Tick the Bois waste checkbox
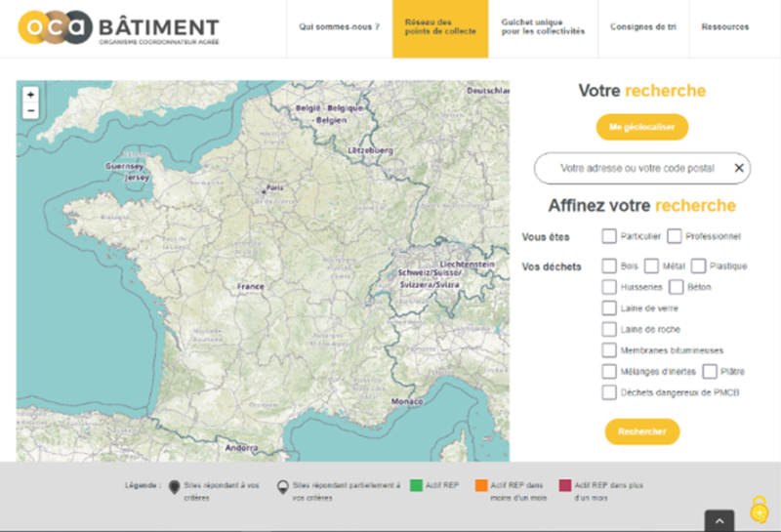 tap(609, 266)
